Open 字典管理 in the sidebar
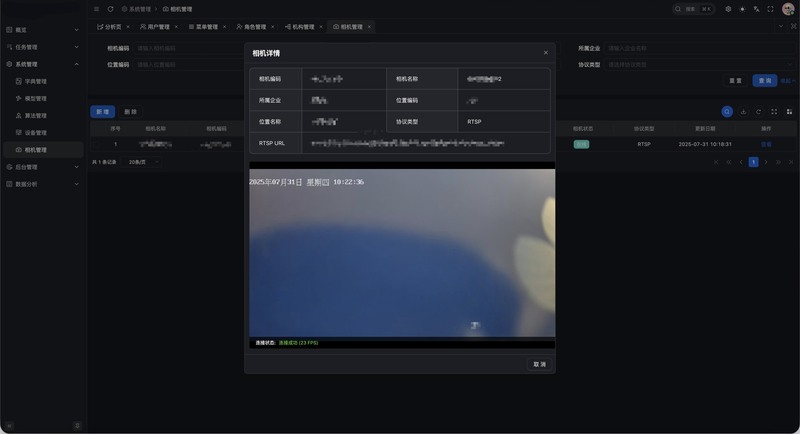The height and width of the screenshot is (434, 800). [x=36, y=82]
